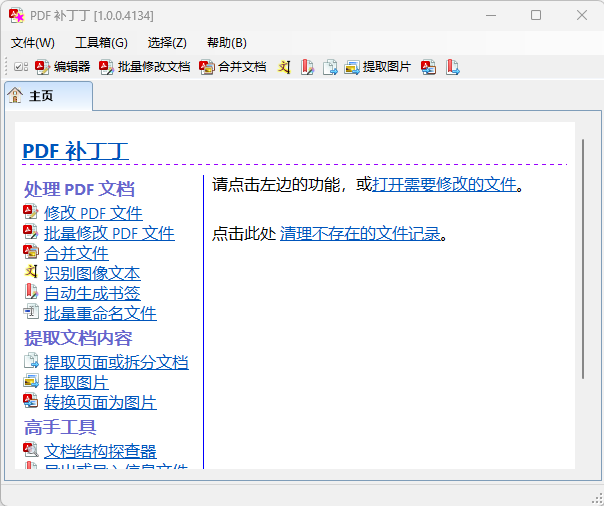The height and width of the screenshot is (506, 604).
Task: Open the 自动生成书签 link
Action: coord(92,293)
